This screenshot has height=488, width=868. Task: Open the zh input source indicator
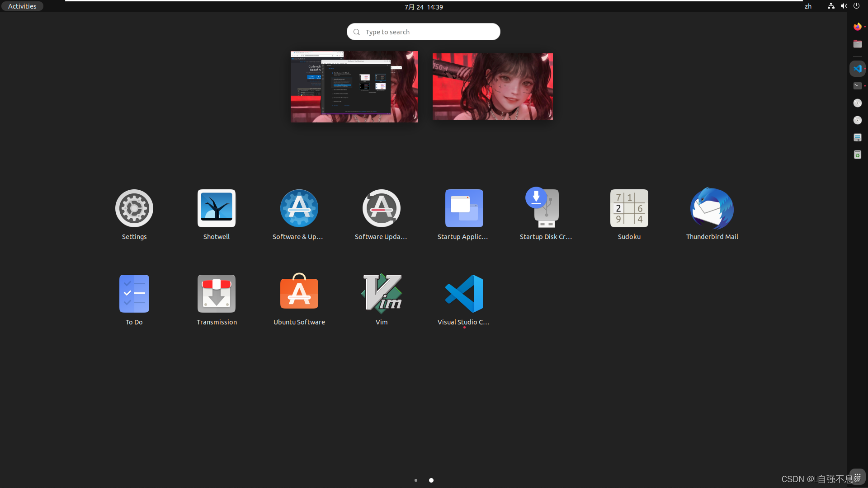coord(808,6)
